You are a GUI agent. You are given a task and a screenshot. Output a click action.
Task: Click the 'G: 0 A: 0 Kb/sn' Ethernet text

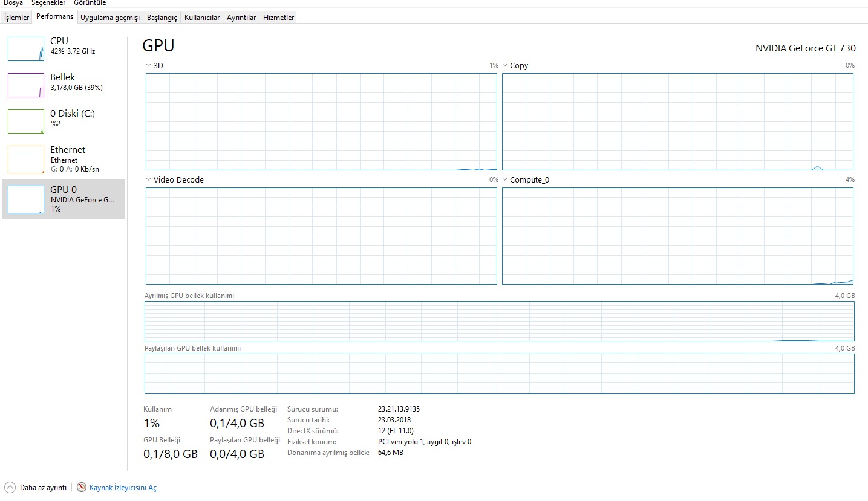coord(74,169)
